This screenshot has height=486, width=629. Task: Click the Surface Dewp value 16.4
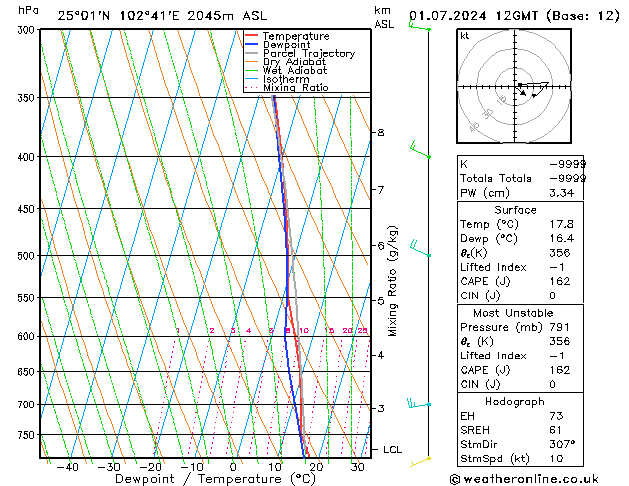pyautogui.click(x=562, y=239)
